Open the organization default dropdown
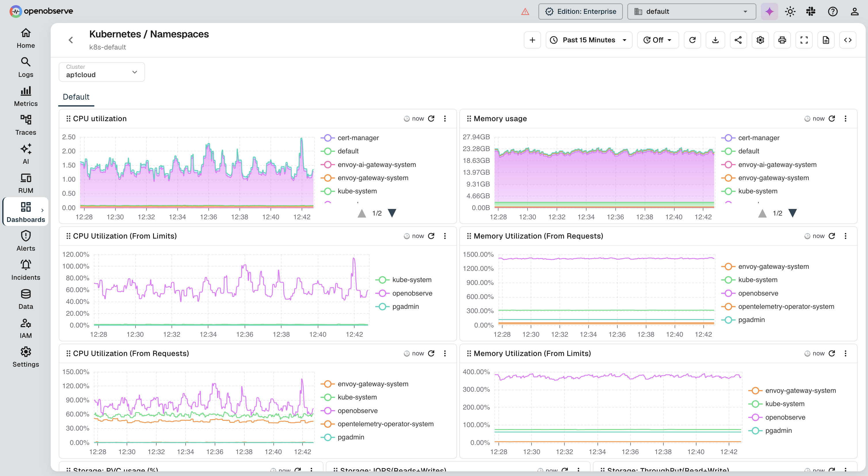 (x=691, y=12)
